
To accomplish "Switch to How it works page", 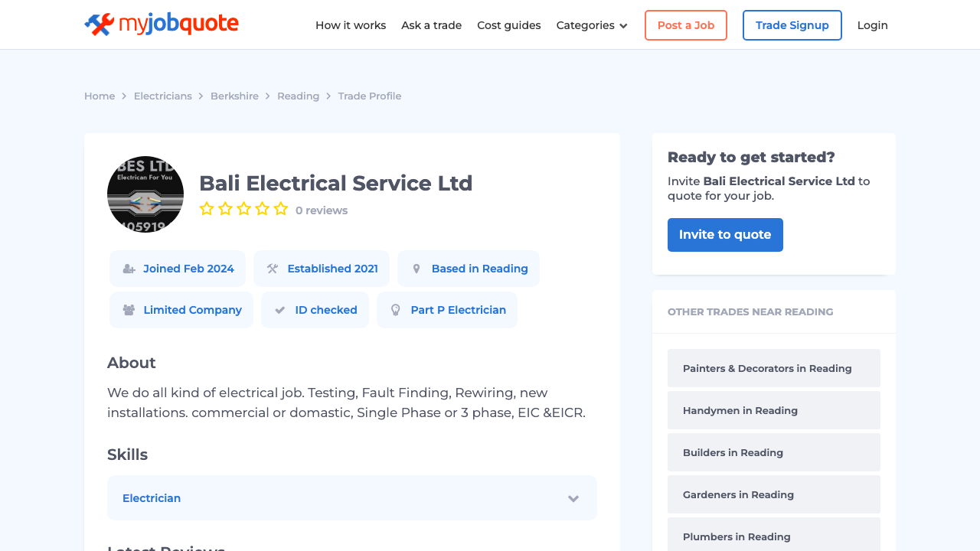I will point(351,25).
